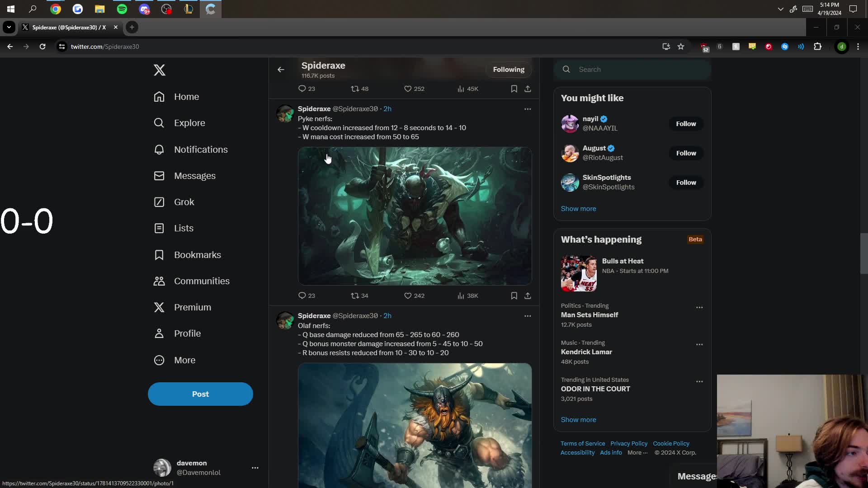Viewport: 868px width, 488px height.
Task: Open Communities in sidebar
Action: [192, 281]
